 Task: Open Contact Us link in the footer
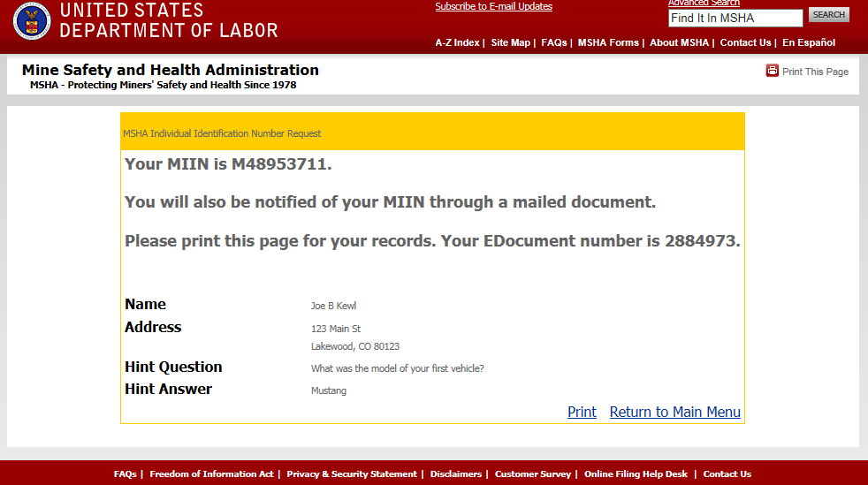click(727, 474)
